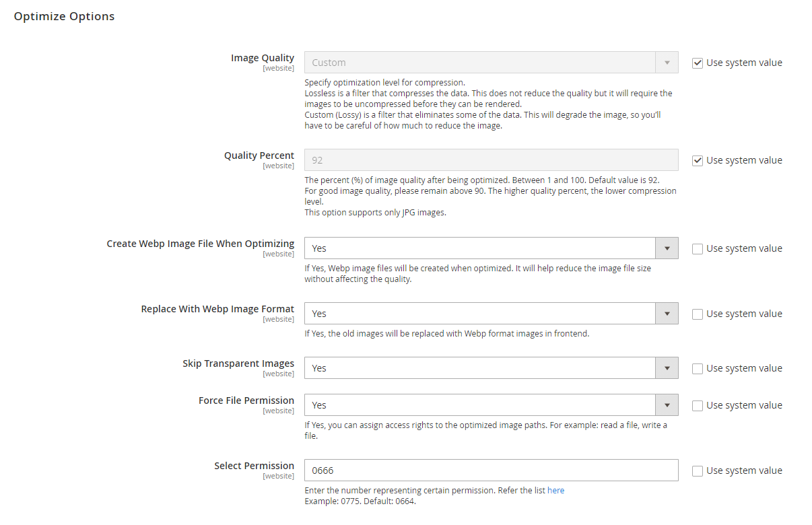The image size is (812, 525).
Task: Enable system value for Create Webp Image File
Action: tap(698, 248)
